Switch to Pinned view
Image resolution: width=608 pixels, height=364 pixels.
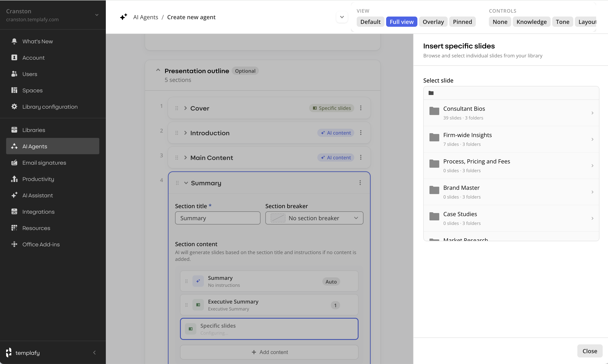(462, 22)
